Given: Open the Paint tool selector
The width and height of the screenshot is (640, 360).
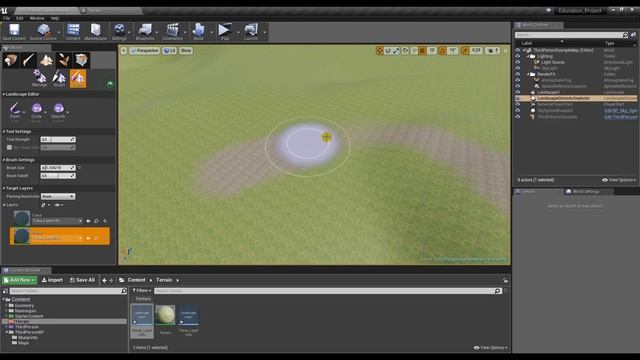Looking at the screenshot, I should click(15, 111).
